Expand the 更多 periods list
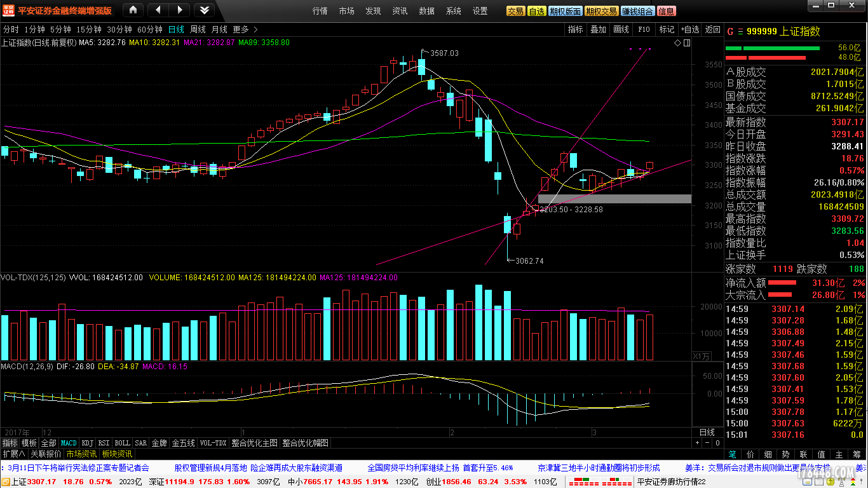This screenshot has height=488, width=868. pyautogui.click(x=245, y=29)
